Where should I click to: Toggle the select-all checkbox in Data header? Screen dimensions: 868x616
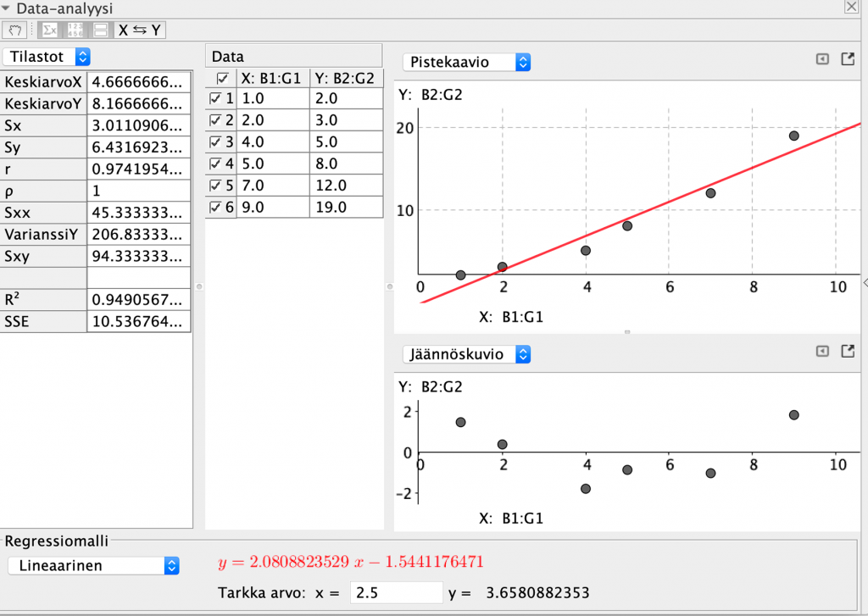[x=223, y=78]
